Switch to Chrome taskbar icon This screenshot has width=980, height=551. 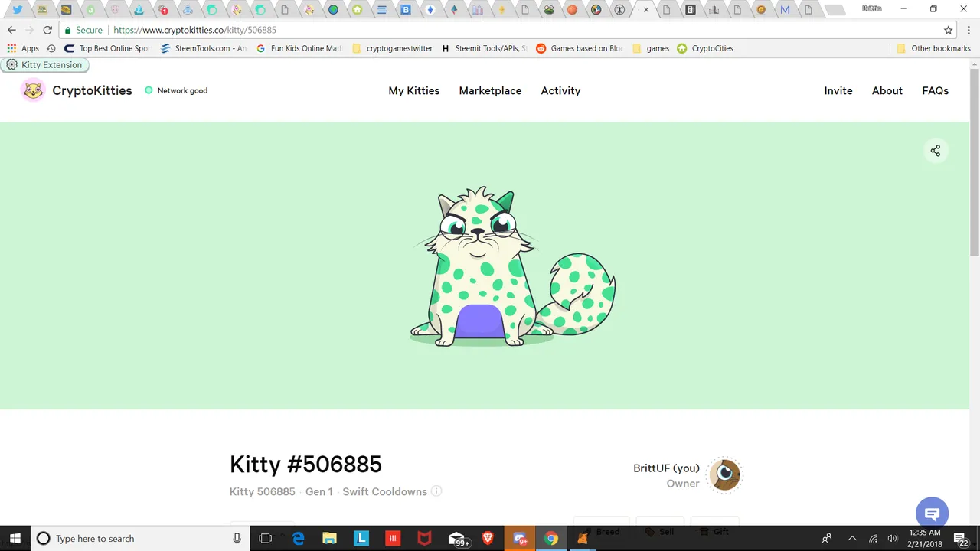tap(550, 539)
